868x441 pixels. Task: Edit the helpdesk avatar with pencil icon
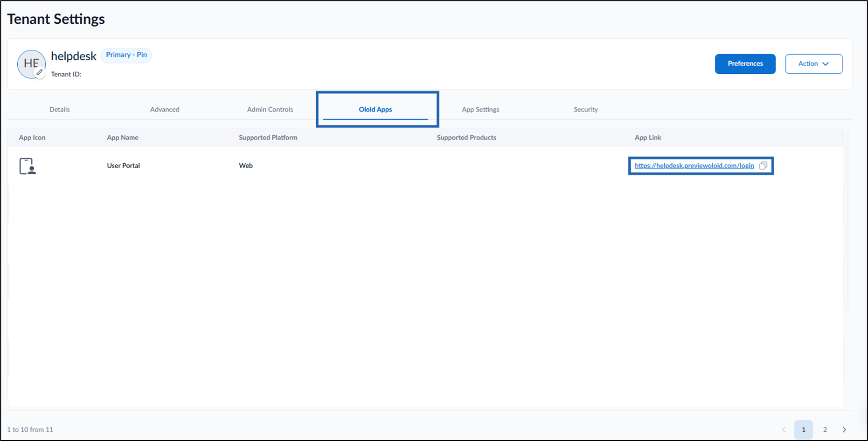click(x=40, y=72)
